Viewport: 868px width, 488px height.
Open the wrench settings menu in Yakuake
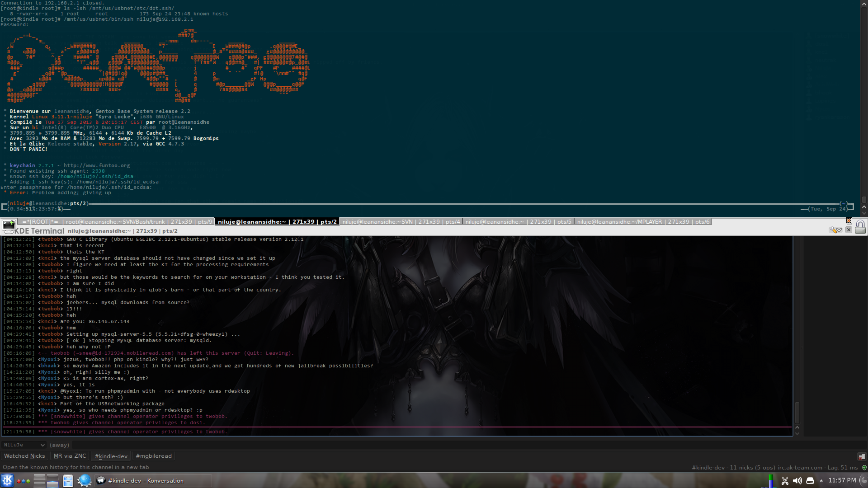coord(835,230)
